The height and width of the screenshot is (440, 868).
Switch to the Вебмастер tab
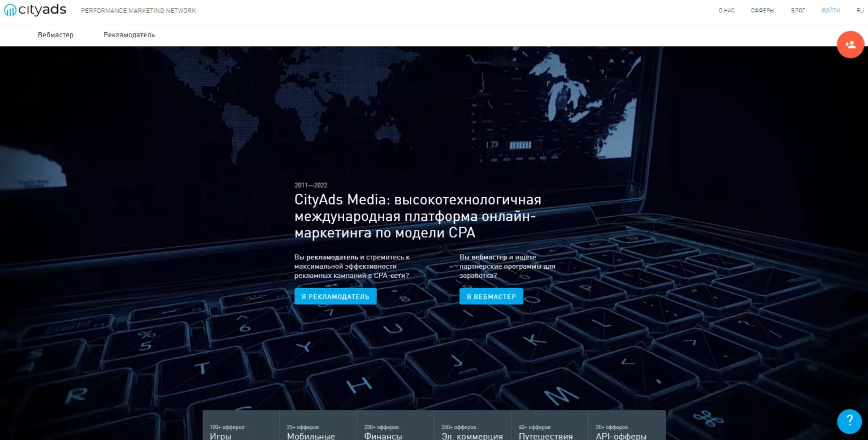(x=56, y=35)
